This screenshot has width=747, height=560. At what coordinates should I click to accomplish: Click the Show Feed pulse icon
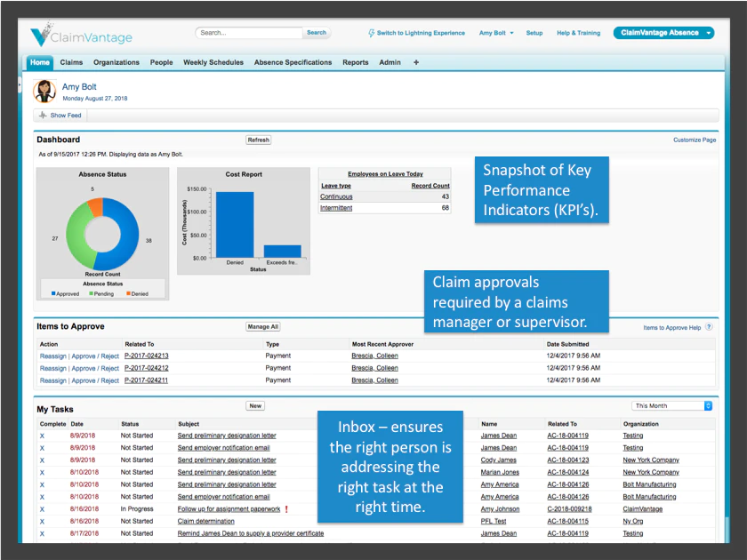click(43, 116)
